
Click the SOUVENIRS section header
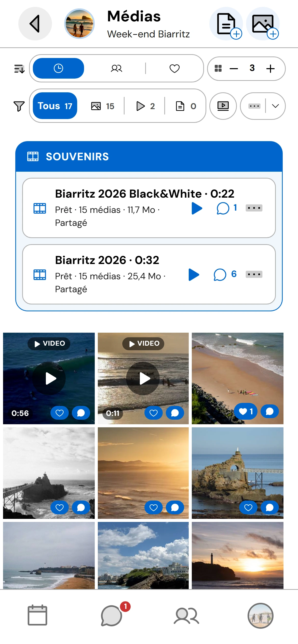pyautogui.click(x=149, y=156)
